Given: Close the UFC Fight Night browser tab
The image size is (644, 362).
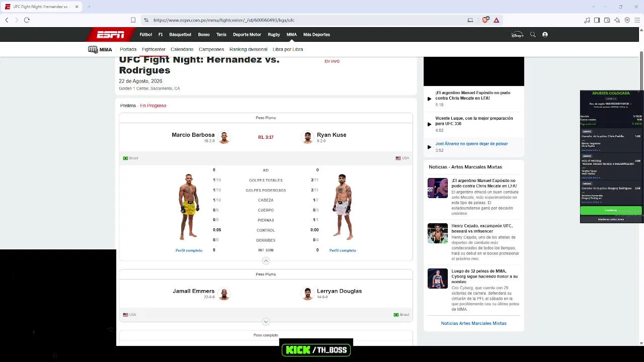Looking at the screenshot, I should point(77,7).
